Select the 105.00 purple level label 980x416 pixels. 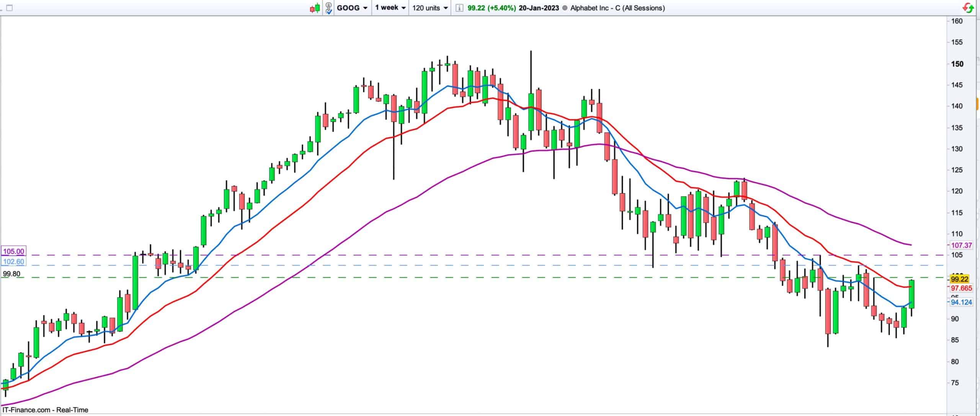[x=13, y=252]
